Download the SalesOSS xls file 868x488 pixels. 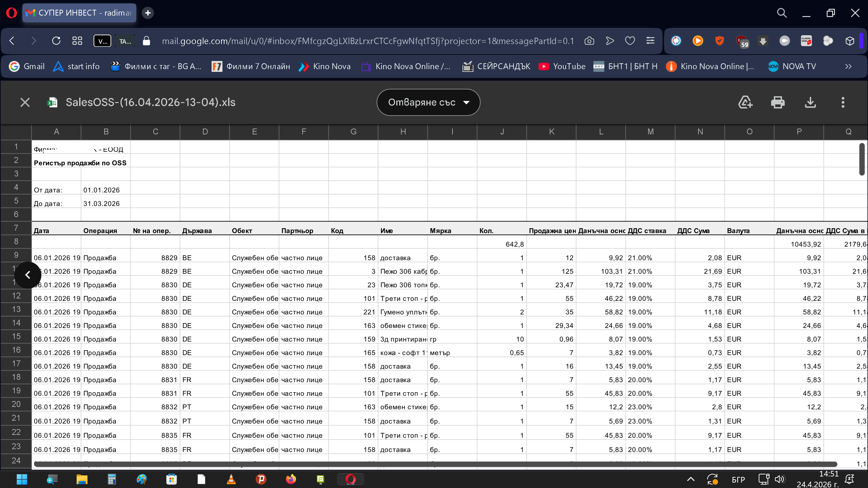tap(810, 102)
